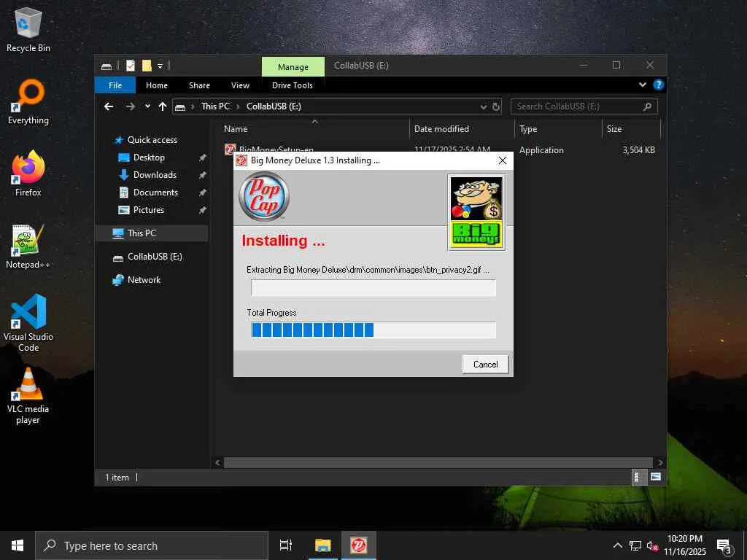Click the 3,504 KB size cell
747x560 pixels.
coord(638,150)
